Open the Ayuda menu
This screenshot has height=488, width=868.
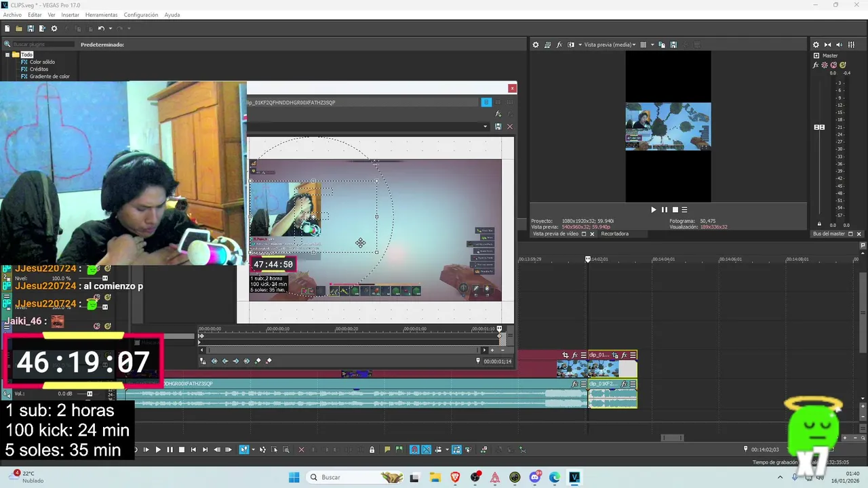(x=172, y=15)
